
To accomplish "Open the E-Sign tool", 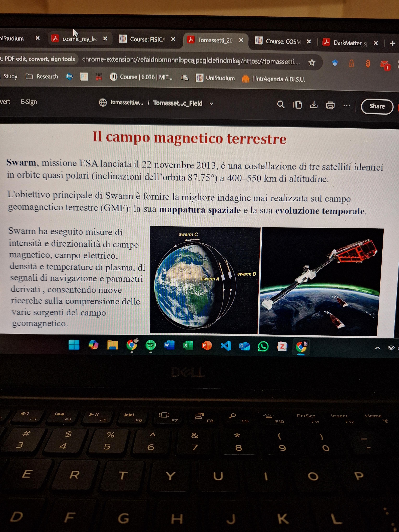I will (29, 102).
